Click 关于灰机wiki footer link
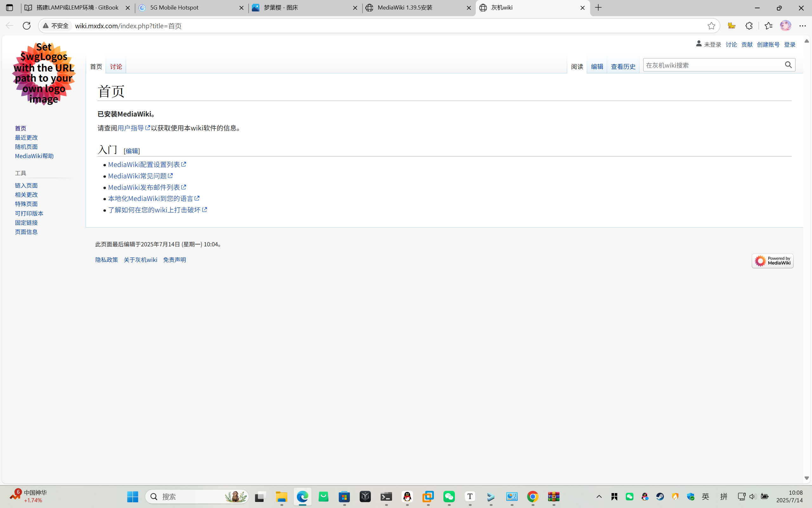812x508 pixels. click(x=141, y=260)
